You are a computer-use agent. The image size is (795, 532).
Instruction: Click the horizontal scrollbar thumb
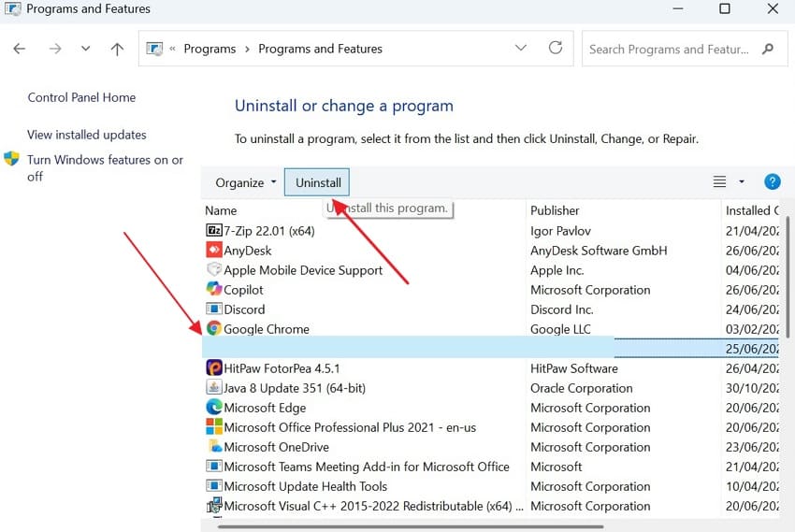(411, 526)
